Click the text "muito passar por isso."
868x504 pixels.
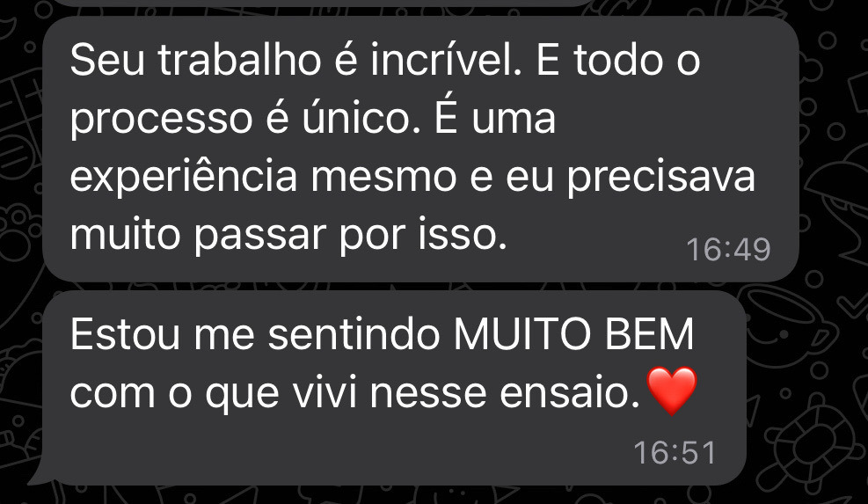click(288, 236)
